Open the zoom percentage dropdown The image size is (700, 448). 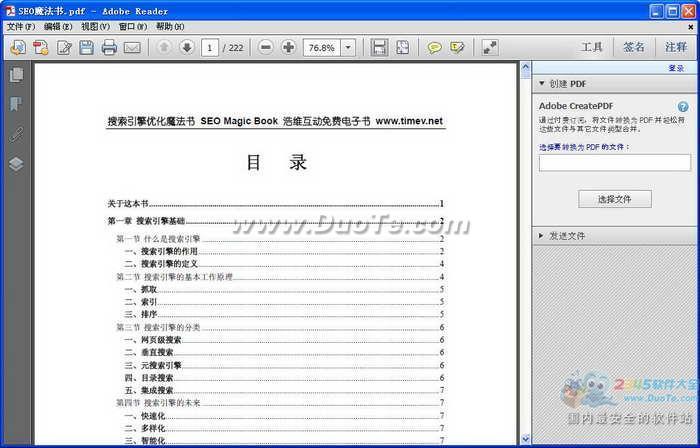(348, 47)
